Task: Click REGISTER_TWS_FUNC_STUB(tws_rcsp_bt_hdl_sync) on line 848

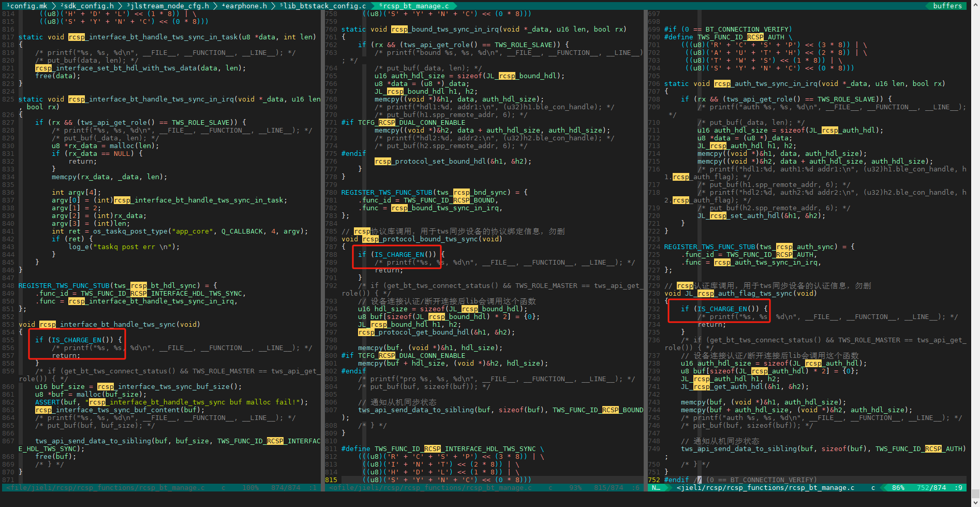Action: (x=117, y=285)
